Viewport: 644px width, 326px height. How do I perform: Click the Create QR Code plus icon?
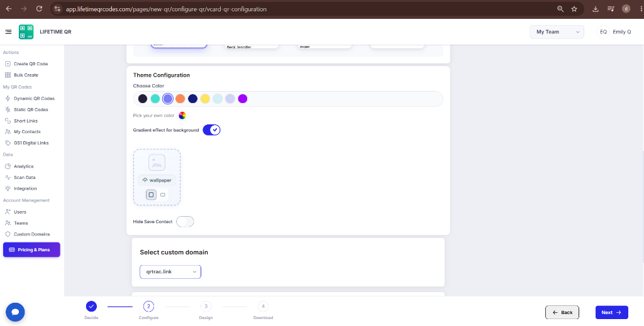coord(8,64)
